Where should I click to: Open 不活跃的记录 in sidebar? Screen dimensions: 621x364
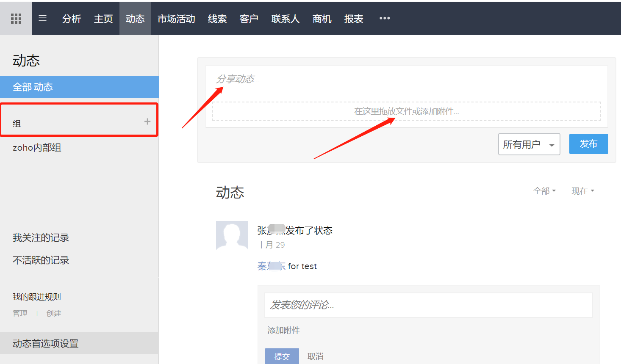(40, 260)
